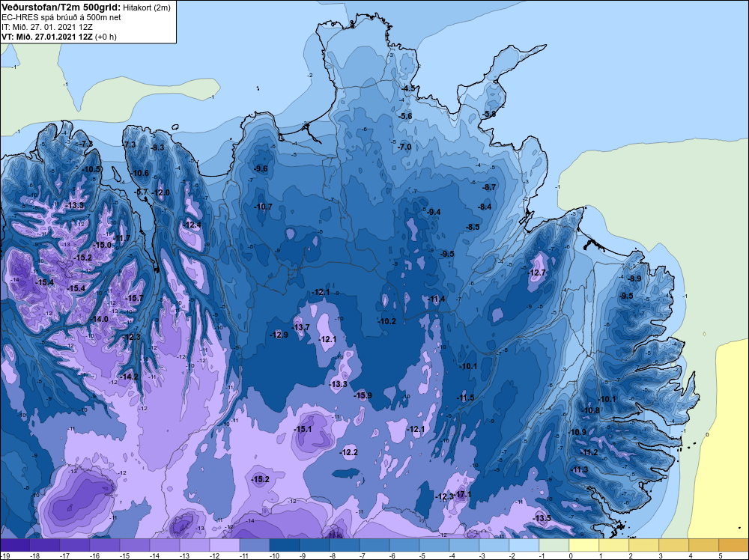Select the 'IT: Mið. 27. 01. 2021 12Z' line
This screenshot has height=560, width=749.
click(x=46, y=27)
